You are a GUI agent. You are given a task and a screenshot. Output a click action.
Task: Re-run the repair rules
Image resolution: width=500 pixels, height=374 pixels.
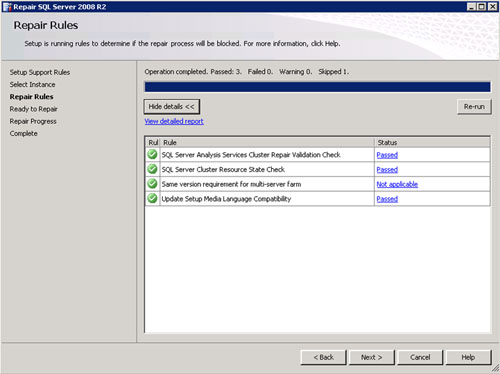coord(474,107)
